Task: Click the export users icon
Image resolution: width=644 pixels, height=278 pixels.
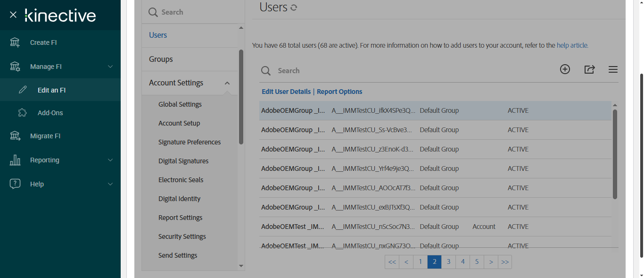Action: pyautogui.click(x=589, y=69)
